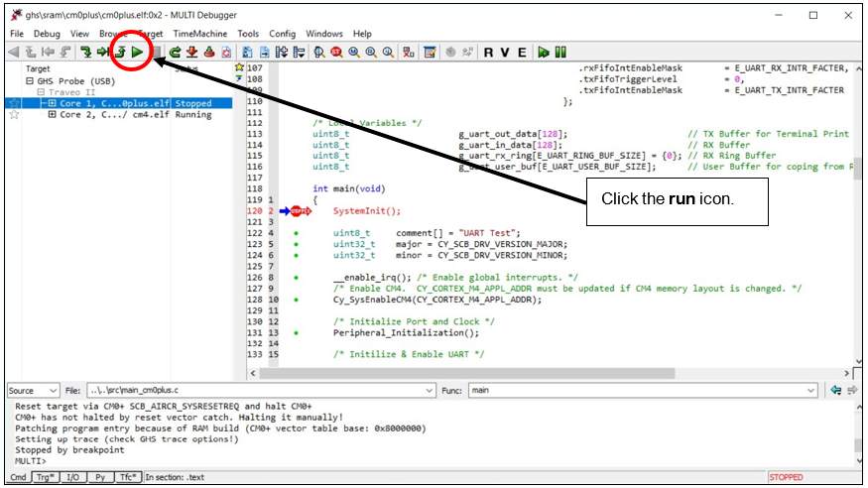Click the magnifier with red ST icon
This screenshot has height=488, width=868.
pos(336,52)
